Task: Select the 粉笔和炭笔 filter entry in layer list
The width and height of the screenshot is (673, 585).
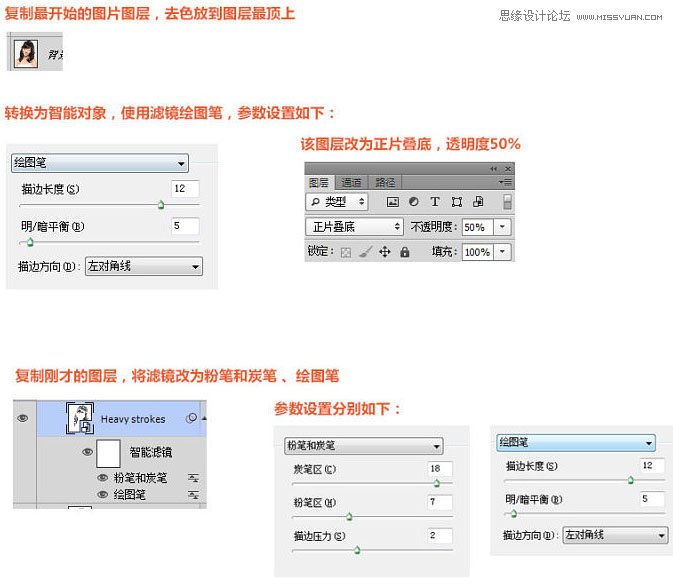Action: [x=140, y=478]
